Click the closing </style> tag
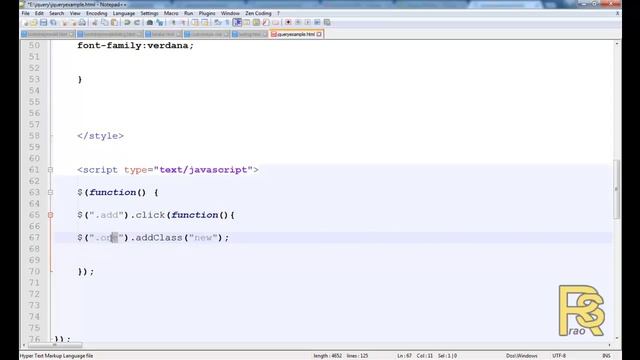This screenshot has height=360, width=640. 100,136
